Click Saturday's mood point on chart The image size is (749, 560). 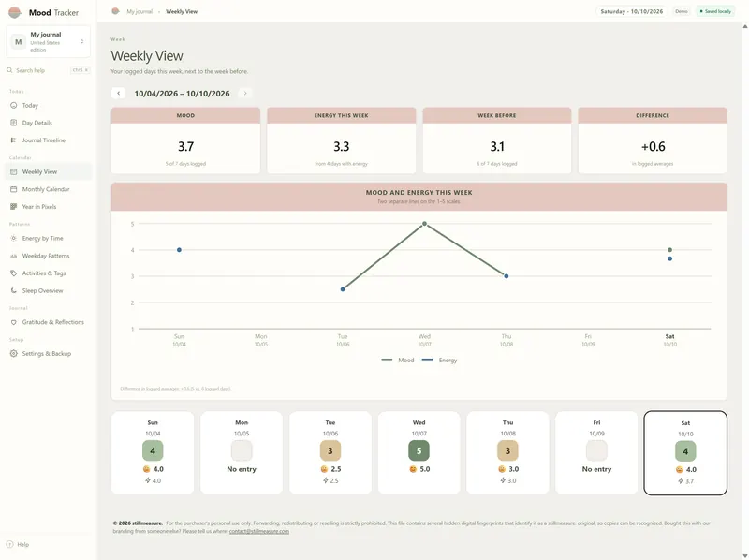(x=669, y=250)
